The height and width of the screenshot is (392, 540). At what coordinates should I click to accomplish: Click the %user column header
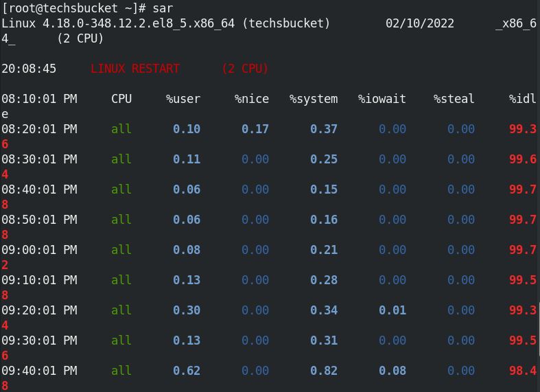[x=183, y=99]
